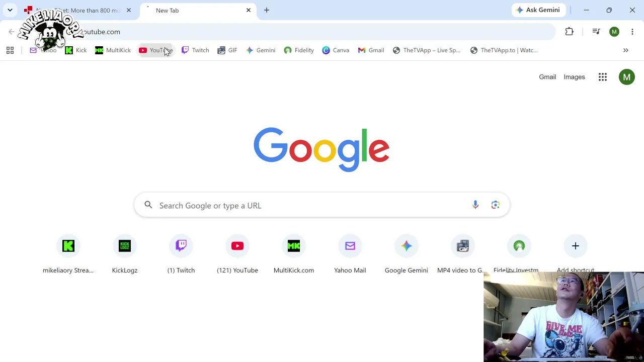Open a new tab with the plus button
This screenshot has height=362, width=644.
tap(267, 10)
